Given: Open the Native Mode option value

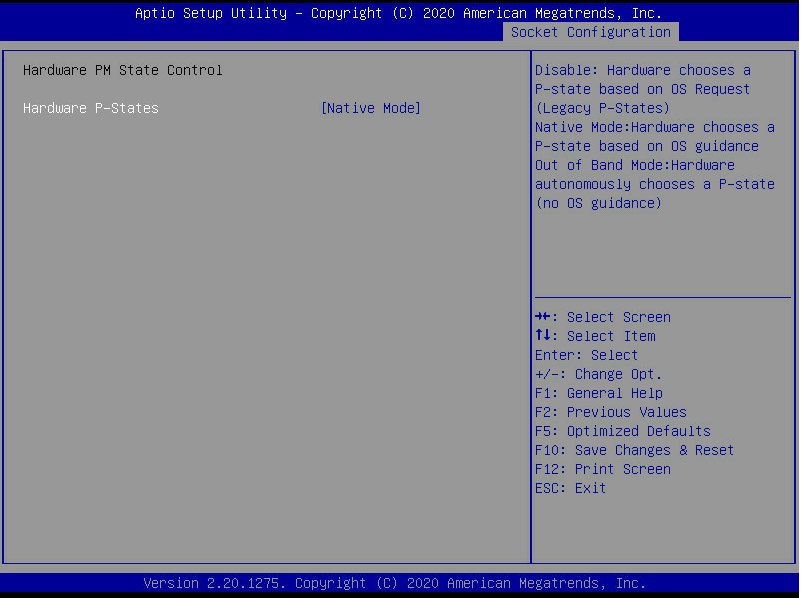Looking at the screenshot, I should coord(370,108).
